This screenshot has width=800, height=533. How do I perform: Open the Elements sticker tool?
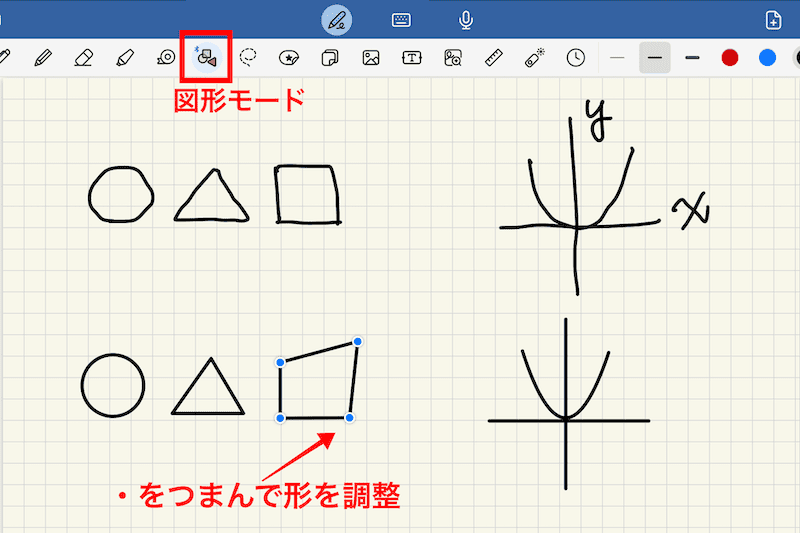tap(289, 58)
